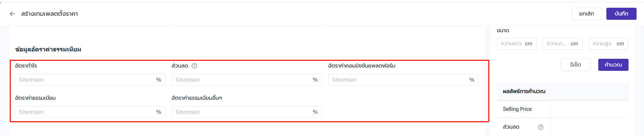Click the อัตราค่าธรรมเนียม input field

tap(86, 112)
